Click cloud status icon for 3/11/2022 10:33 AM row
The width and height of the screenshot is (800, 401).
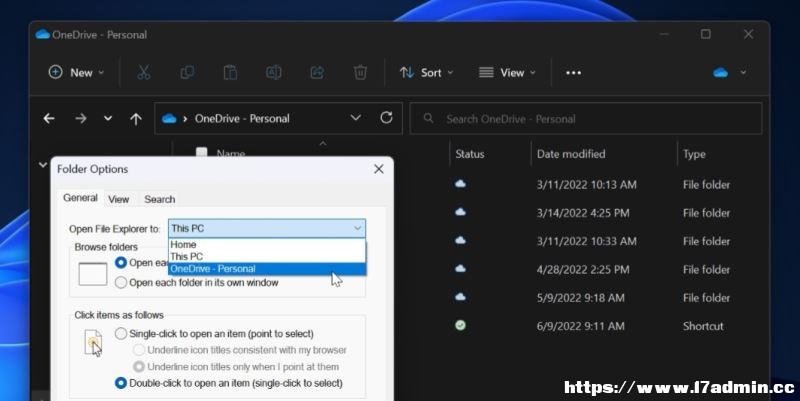pos(460,240)
